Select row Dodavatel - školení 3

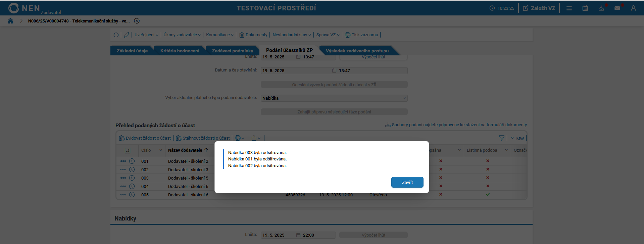pyautogui.click(x=188, y=169)
